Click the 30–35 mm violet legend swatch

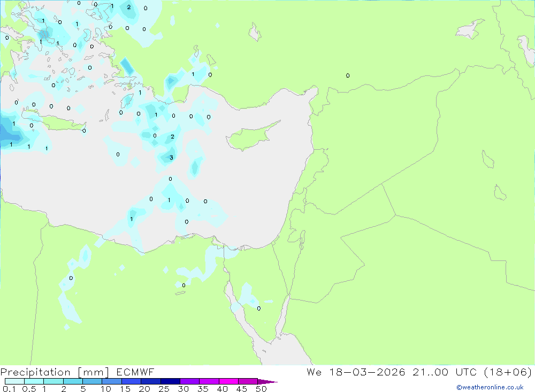pos(190,381)
